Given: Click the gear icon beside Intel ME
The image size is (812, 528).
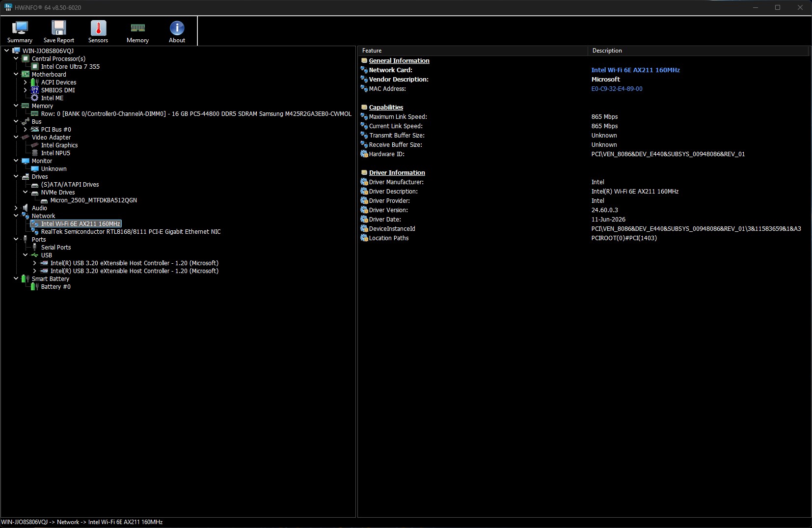Looking at the screenshot, I should [35, 98].
